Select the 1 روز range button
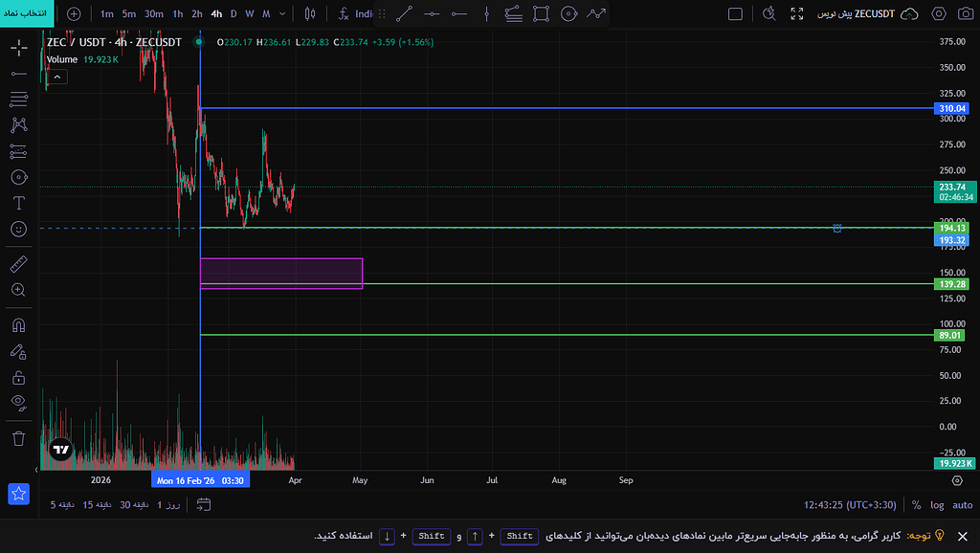Viewport: 980px width, 553px height. pyautogui.click(x=168, y=505)
